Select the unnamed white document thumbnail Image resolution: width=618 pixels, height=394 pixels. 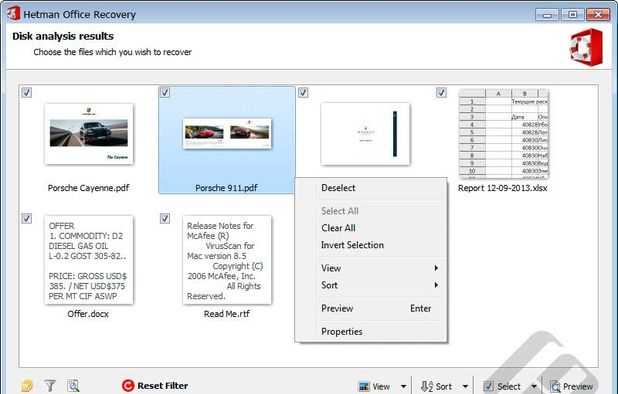coord(365,134)
